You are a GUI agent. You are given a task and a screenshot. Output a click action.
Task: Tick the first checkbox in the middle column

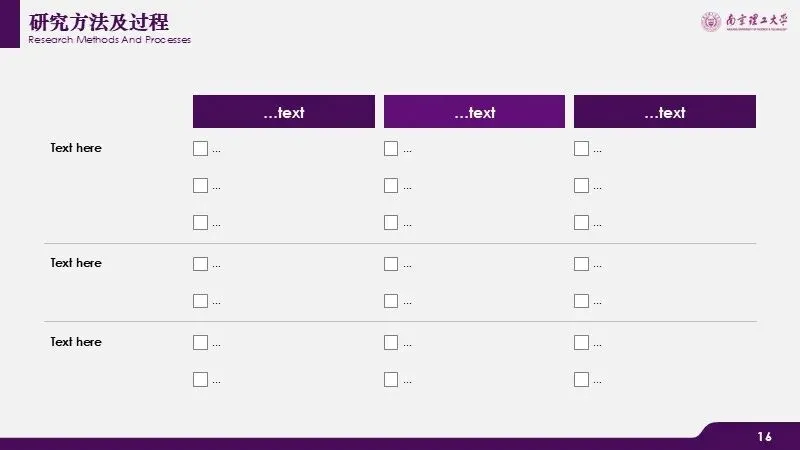(x=391, y=149)
